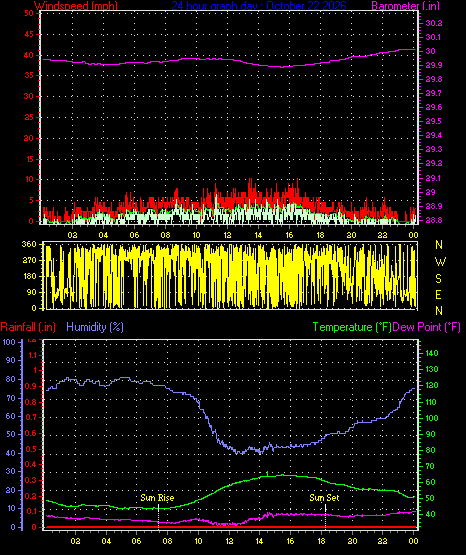
Task: Click the 15 value on windspeed axis
Action: click(29, 159)
